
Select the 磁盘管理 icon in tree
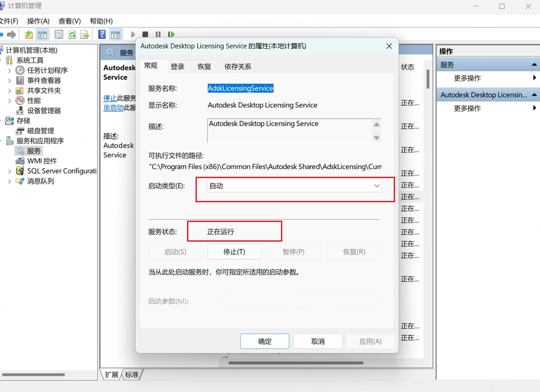coord(20,131)
